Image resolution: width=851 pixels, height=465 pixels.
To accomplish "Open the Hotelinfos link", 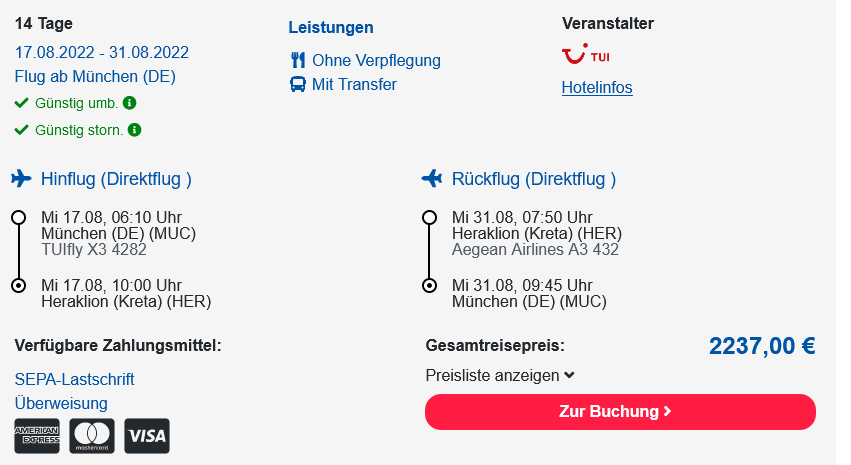I will 597,87.
